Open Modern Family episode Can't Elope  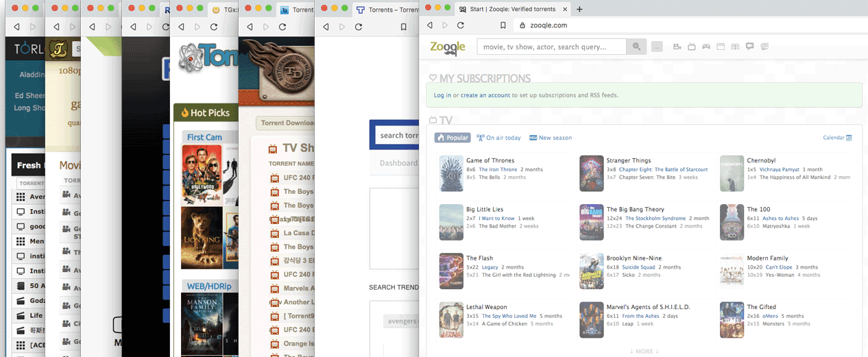779,267
